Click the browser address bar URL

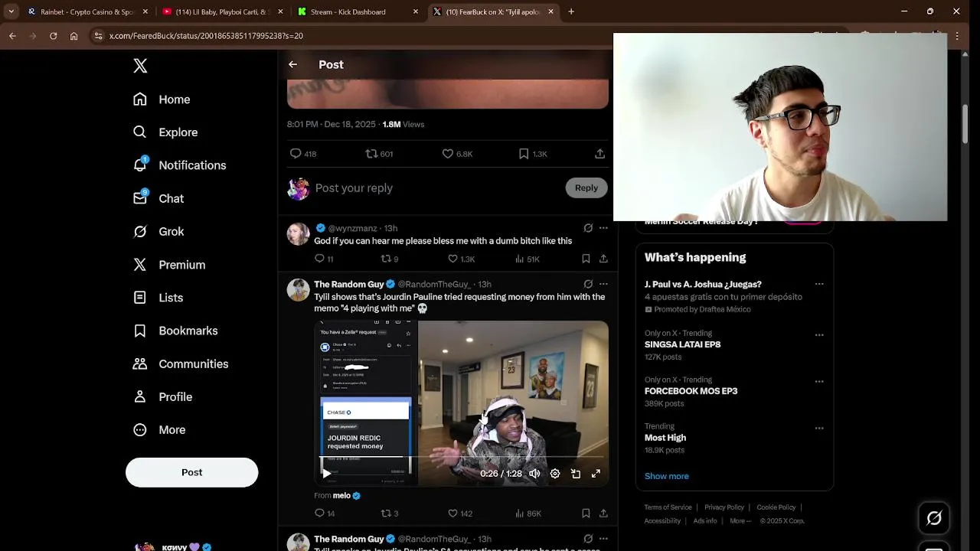(206, 36)
